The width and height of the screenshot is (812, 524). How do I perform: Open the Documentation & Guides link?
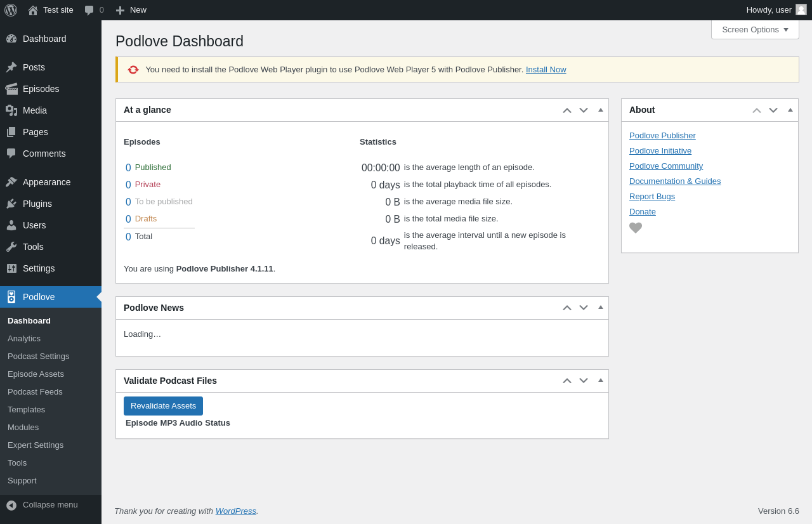point(675,181)
